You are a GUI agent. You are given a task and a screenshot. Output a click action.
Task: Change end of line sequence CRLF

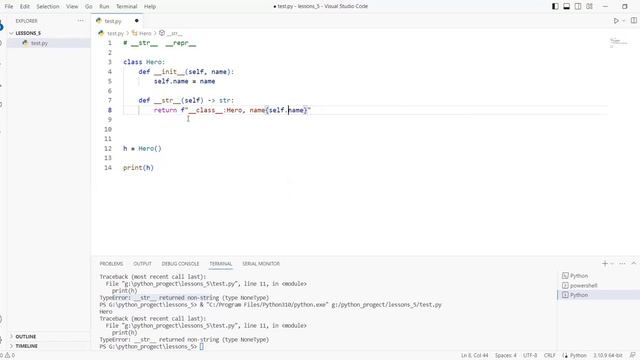point(549,356)
